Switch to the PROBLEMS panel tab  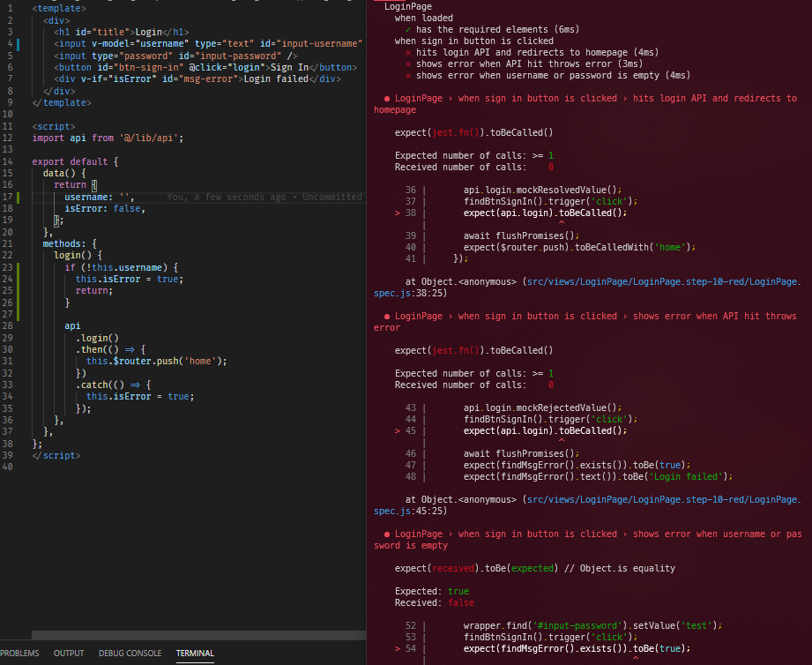19,653
